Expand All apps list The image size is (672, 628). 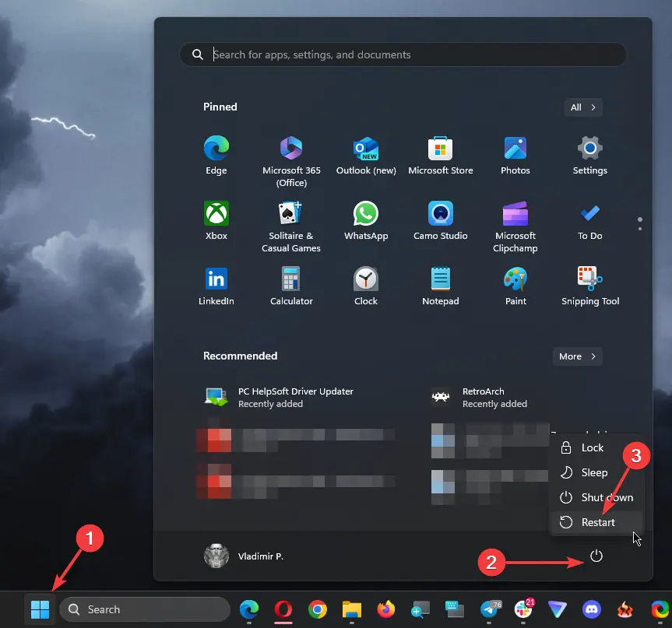(x=583, y=107)
